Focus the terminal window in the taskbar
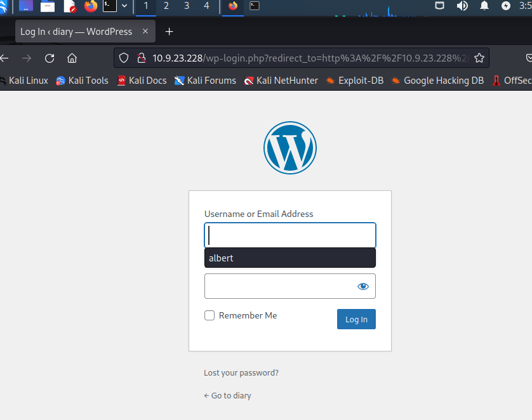Image resolution: width=532 pixels, height=420 pixels. pos(255,6)
